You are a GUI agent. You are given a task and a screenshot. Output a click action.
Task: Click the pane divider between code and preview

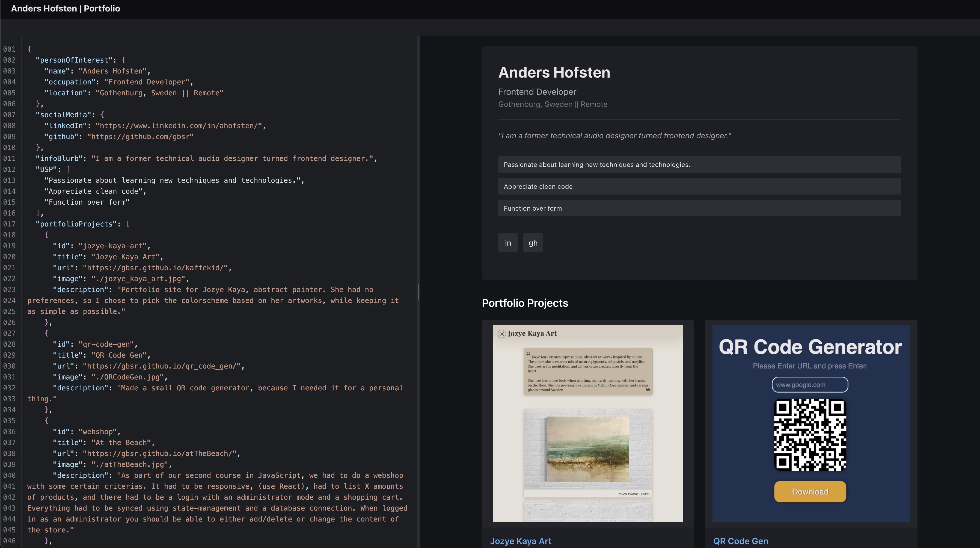(418, 292)
